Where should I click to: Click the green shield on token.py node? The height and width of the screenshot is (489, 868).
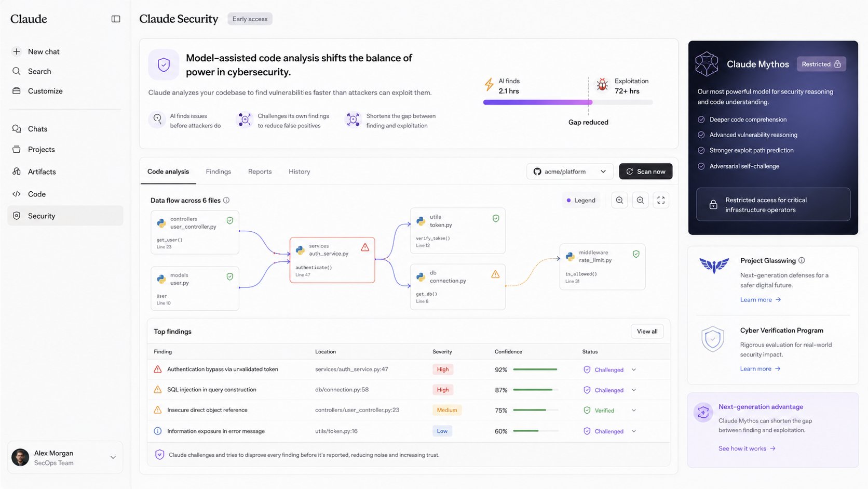click(x=496, y=218)
